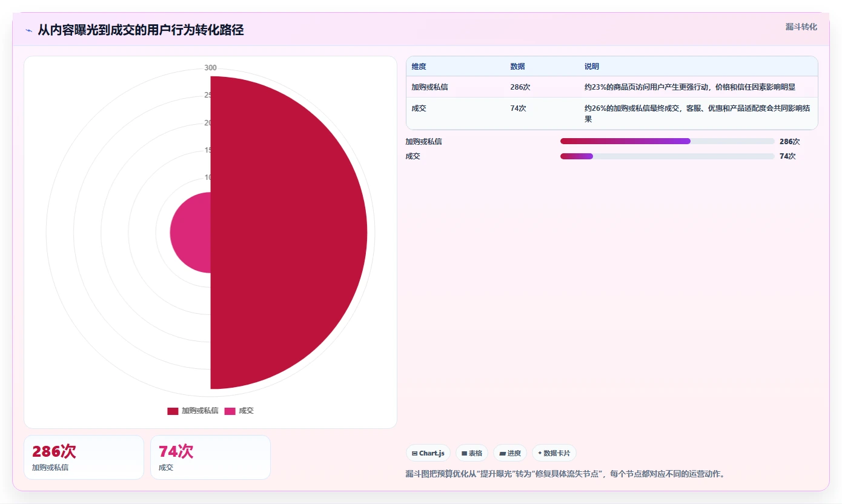This screenshot has height=504, width=842.
Task: Open the 74次 data card
Action: click(210, 457)
